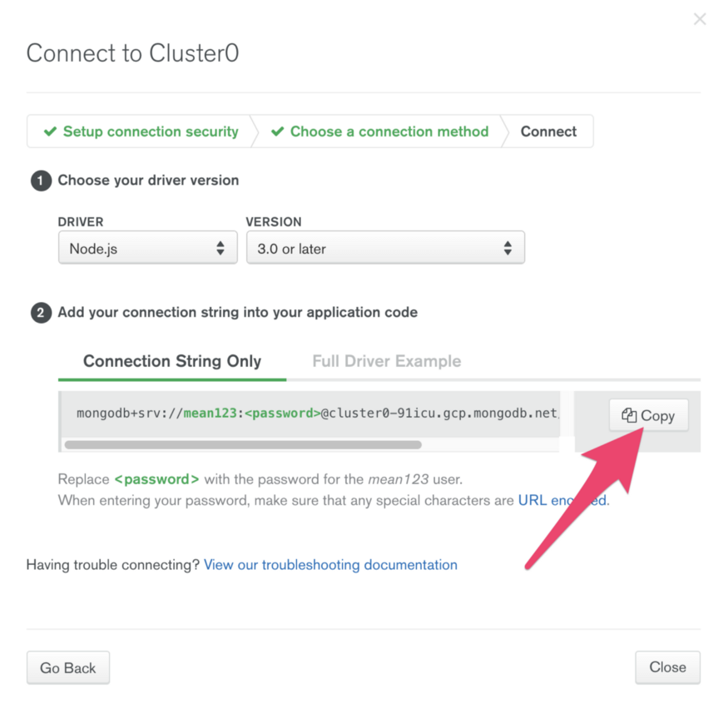
Task: Open the 3.0 or later version dropdown
Action: coord(385,248)
